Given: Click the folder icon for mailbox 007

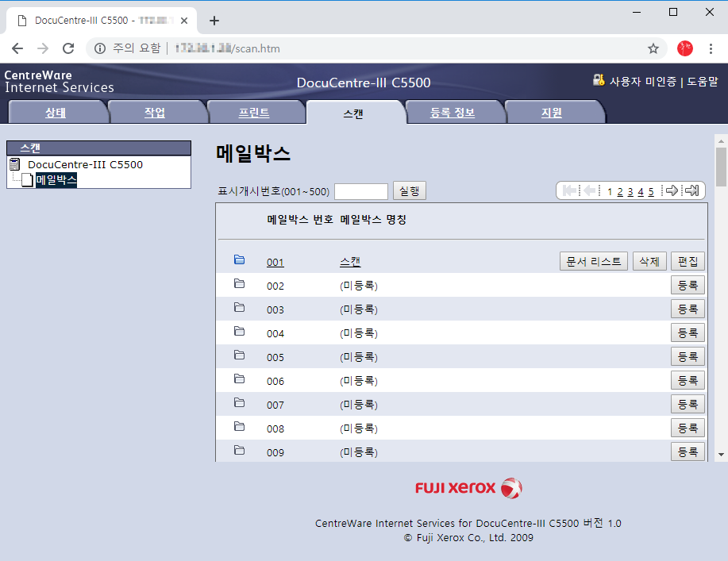Looking at the screenshot, I should point(239,403).
